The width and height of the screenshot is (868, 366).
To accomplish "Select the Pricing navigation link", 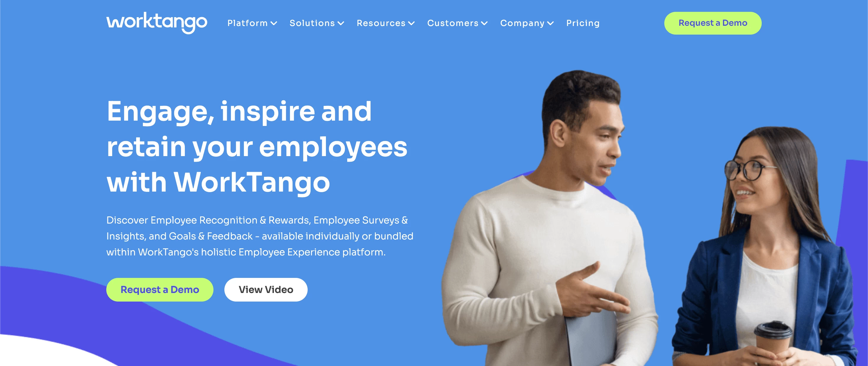I will (x=583, y=23).
